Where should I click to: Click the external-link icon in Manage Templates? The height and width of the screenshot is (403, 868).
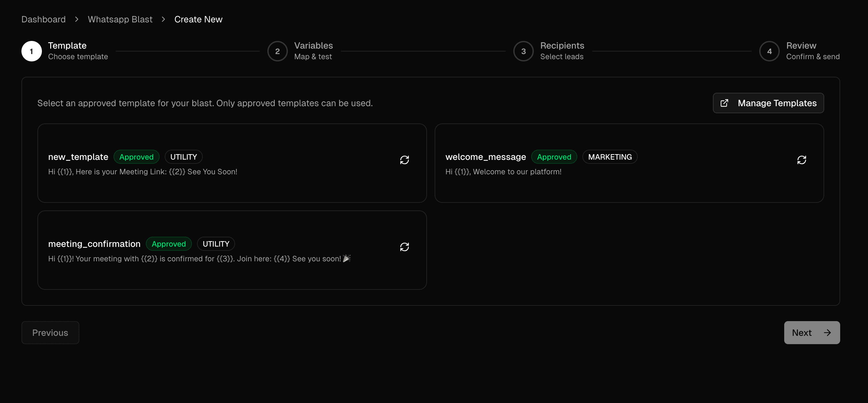click(724, 103)
